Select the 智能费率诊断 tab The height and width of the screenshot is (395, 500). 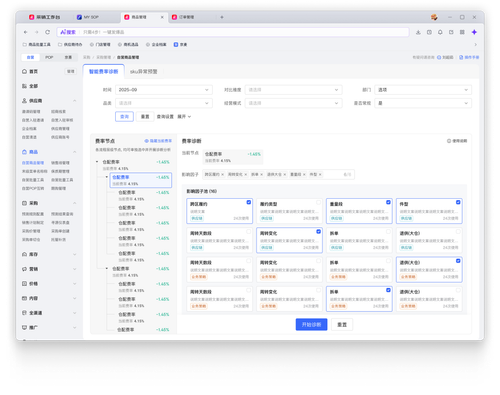[104, 71]
